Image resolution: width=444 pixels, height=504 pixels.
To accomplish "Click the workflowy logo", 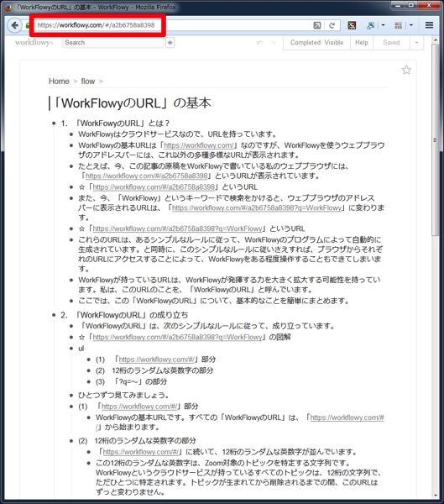I will click(x=34, y=43).
